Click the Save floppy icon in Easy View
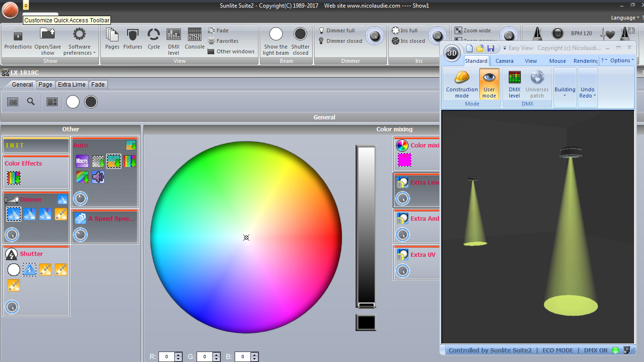This screenshot has width=644, height=362. [x=490, y=48]
